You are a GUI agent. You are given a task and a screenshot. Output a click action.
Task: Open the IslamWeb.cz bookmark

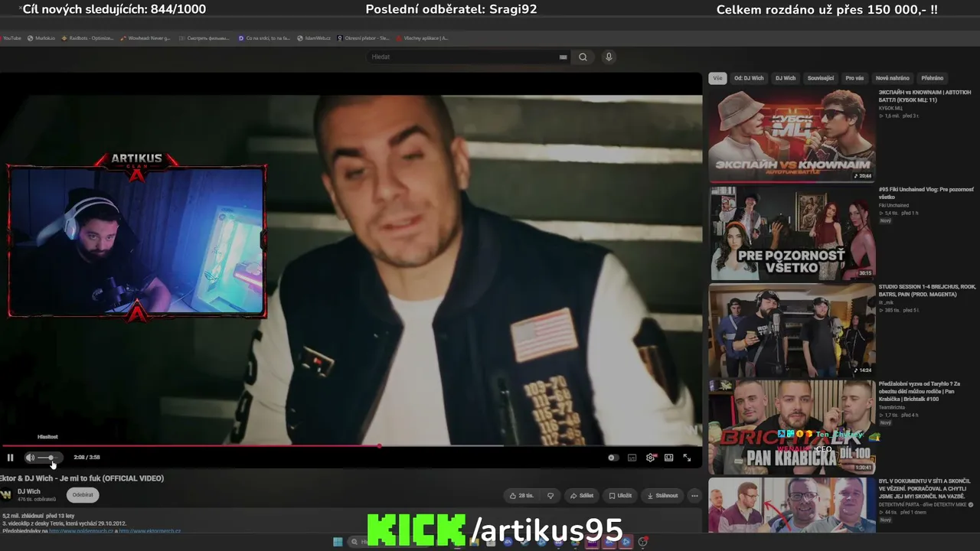tap(314, 37)
